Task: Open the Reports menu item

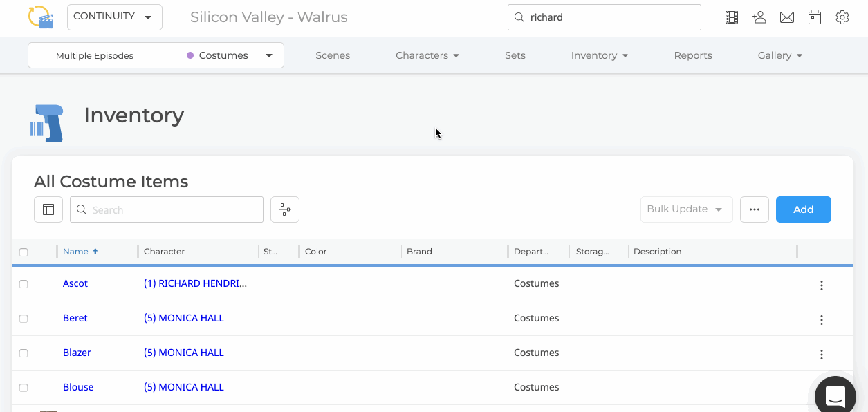Action: point(693,55)
